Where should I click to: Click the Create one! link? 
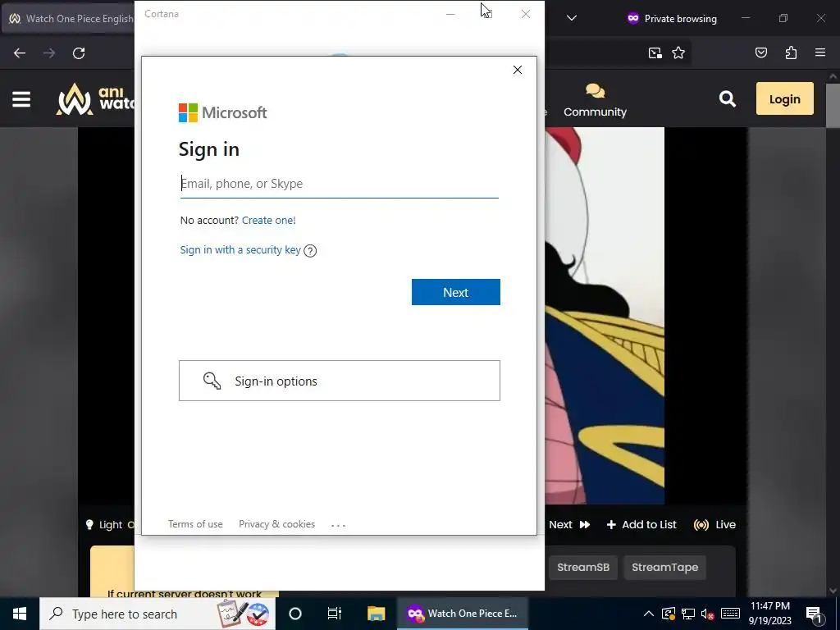click(x=268, y=220)
